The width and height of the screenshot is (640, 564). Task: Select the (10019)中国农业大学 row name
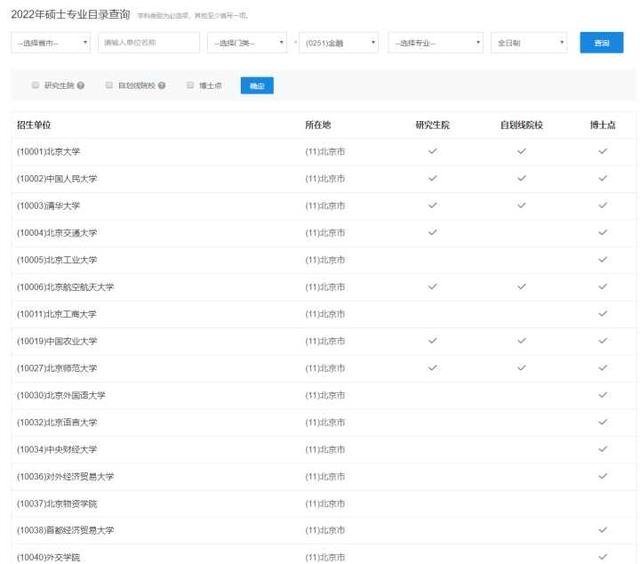pyautogui.click(x=57, y=341)
